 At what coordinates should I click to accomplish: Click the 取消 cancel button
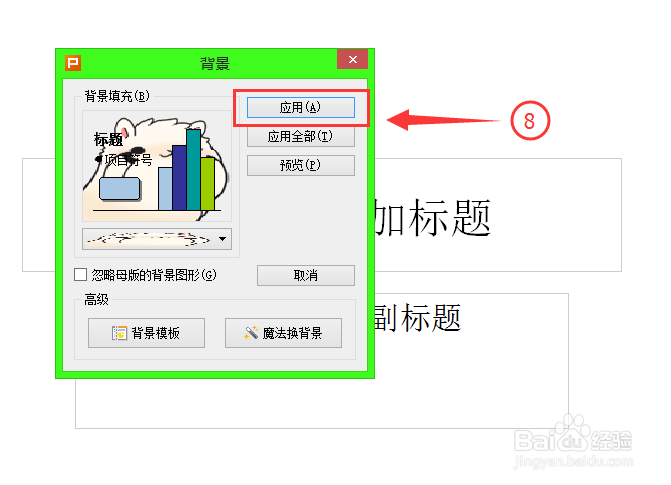click(x=306, y=275)
